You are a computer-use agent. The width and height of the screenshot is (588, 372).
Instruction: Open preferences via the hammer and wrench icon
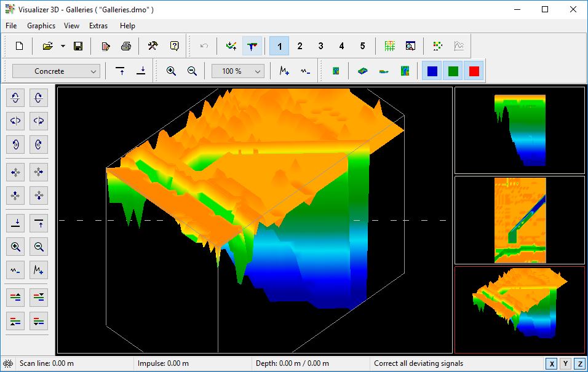click(x=153, y=46)
